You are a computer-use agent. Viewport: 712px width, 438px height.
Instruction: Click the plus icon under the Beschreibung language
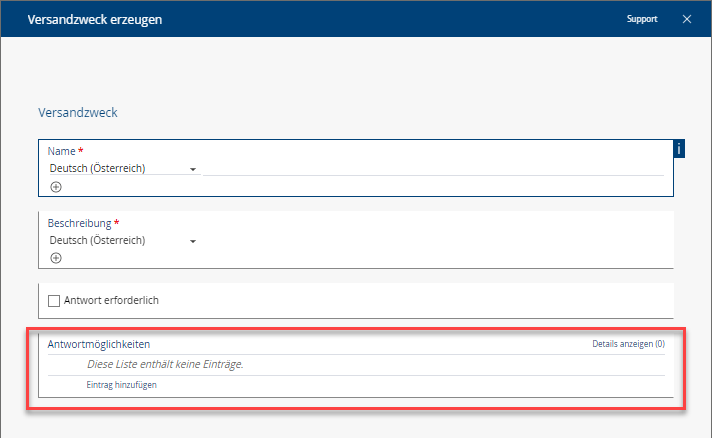click(x=56, y=258)
